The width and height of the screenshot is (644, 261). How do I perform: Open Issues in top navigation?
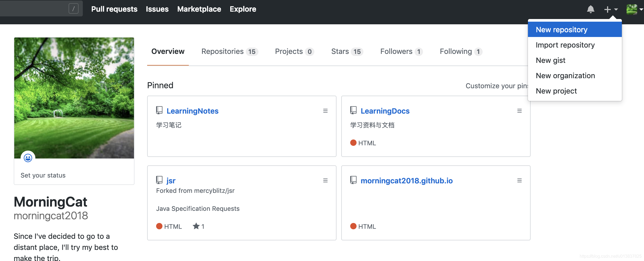pos(157,9)
